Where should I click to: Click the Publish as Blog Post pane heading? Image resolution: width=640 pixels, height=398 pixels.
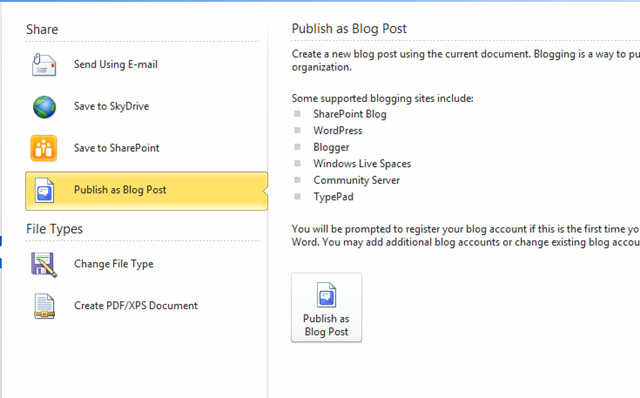(x=349, y=29)
